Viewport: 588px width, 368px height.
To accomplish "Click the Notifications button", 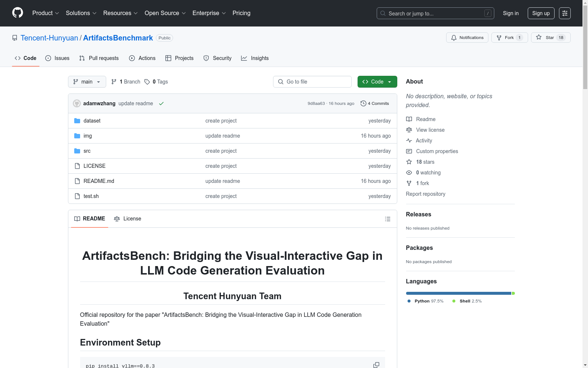I will click(467, 38).
